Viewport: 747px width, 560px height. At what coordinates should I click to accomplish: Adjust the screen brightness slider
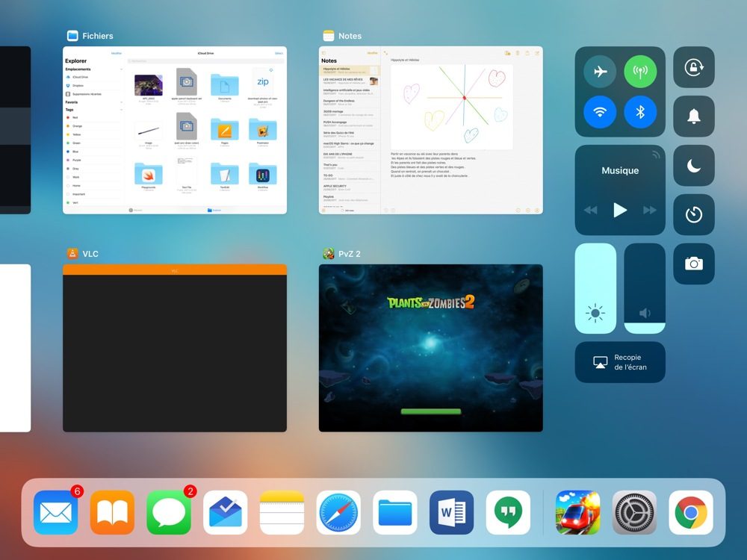595,288
